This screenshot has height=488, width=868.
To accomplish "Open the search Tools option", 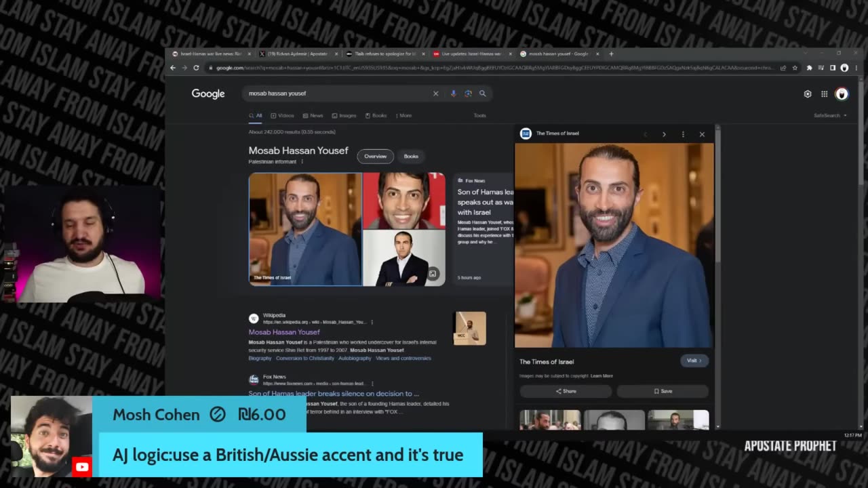I will [479, 116].
